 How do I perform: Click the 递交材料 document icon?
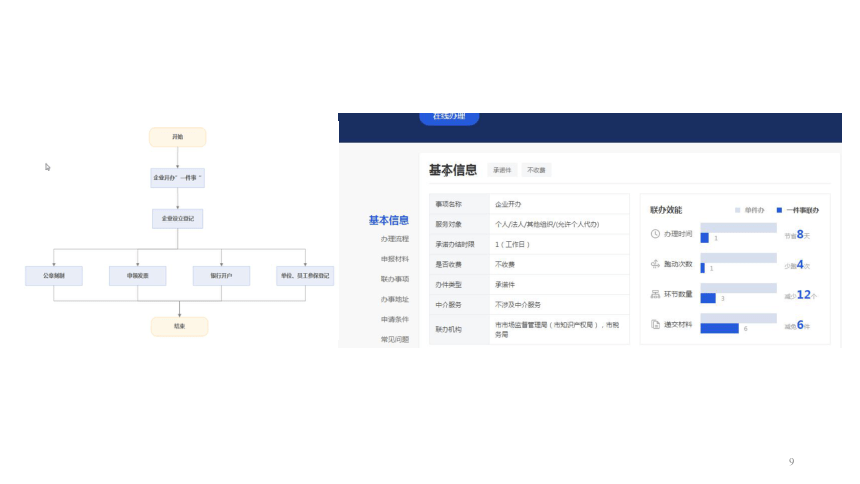[x=655, y=324]
